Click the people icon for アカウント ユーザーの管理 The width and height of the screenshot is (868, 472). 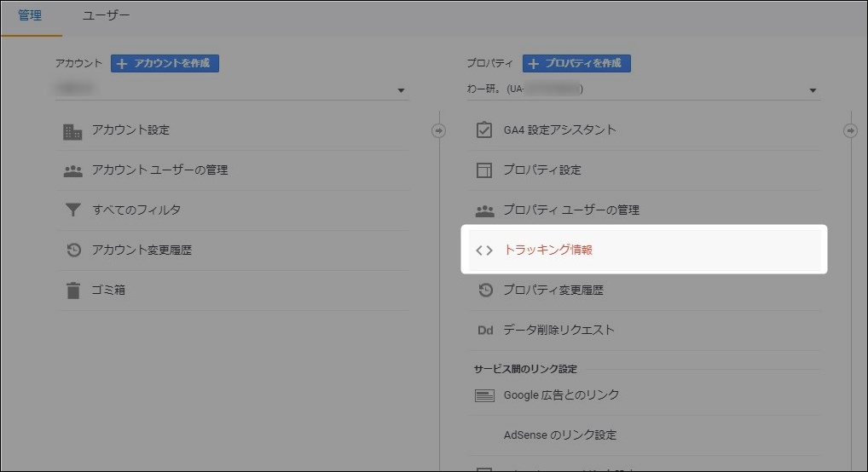click(73, 170)
